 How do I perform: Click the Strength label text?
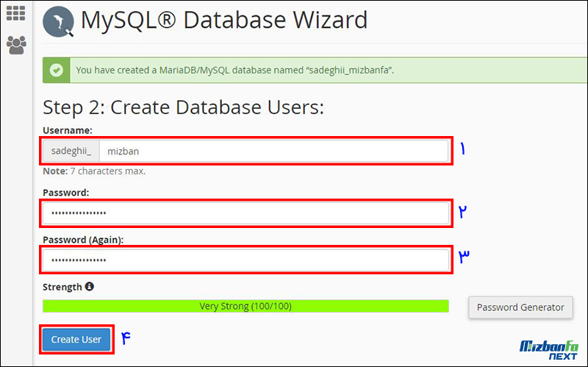[62, 286]
